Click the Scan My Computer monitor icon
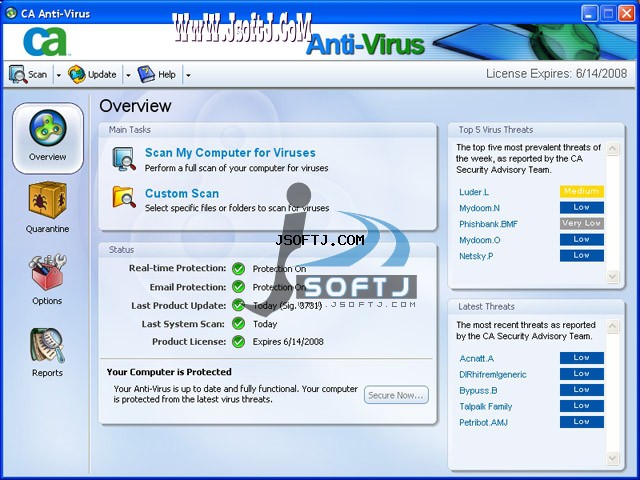This screenshot has height=480, width=640. (124, 159)
